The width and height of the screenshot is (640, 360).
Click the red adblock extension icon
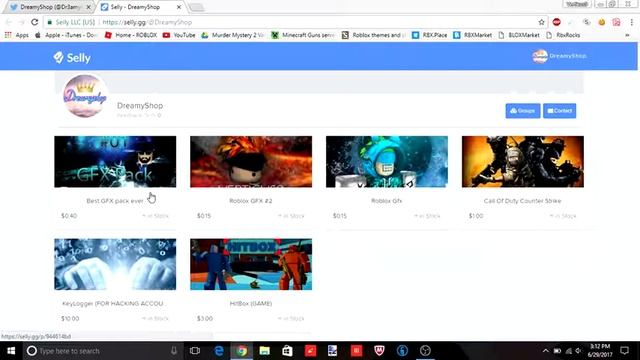556,22
